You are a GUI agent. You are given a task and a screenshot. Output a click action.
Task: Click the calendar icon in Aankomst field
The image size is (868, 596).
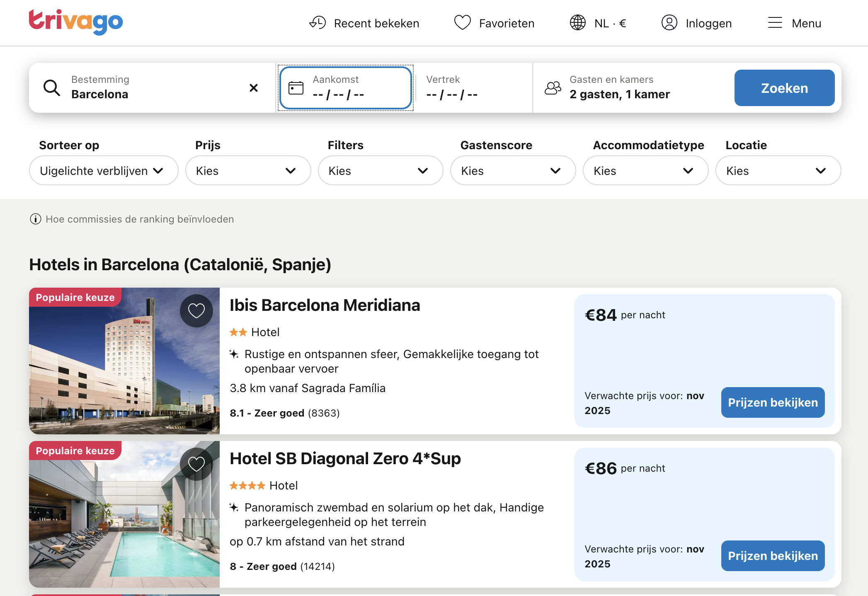[296, 88]
